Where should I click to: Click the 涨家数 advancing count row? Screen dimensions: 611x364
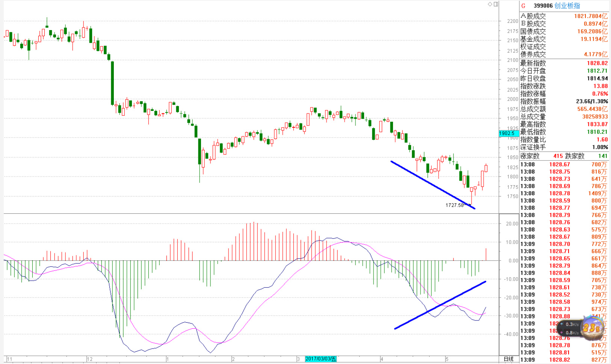coord(564,156)
